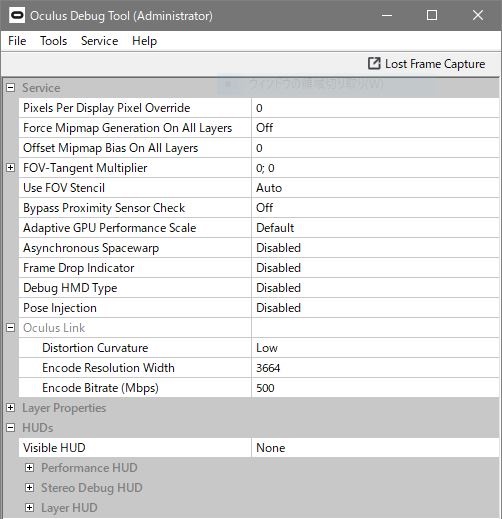
Task: Select the Pixels Per Display Pixel Override label
Action: click(x=107, y=108)
